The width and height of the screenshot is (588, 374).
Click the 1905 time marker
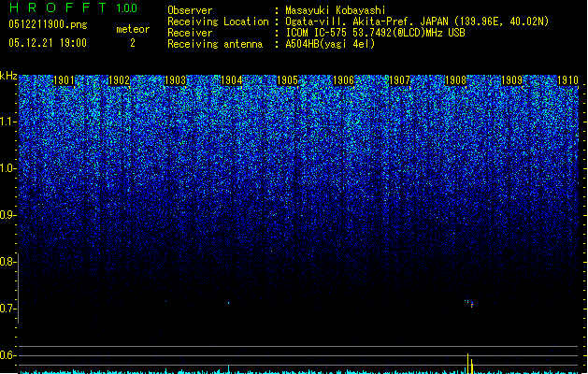click(x=287, y=80)
